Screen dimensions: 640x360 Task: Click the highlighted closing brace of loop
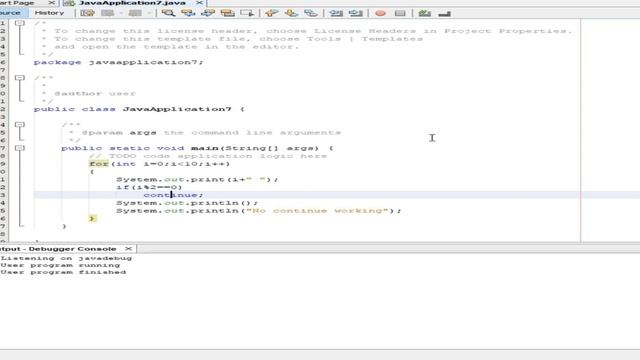(x=92, y=219)
